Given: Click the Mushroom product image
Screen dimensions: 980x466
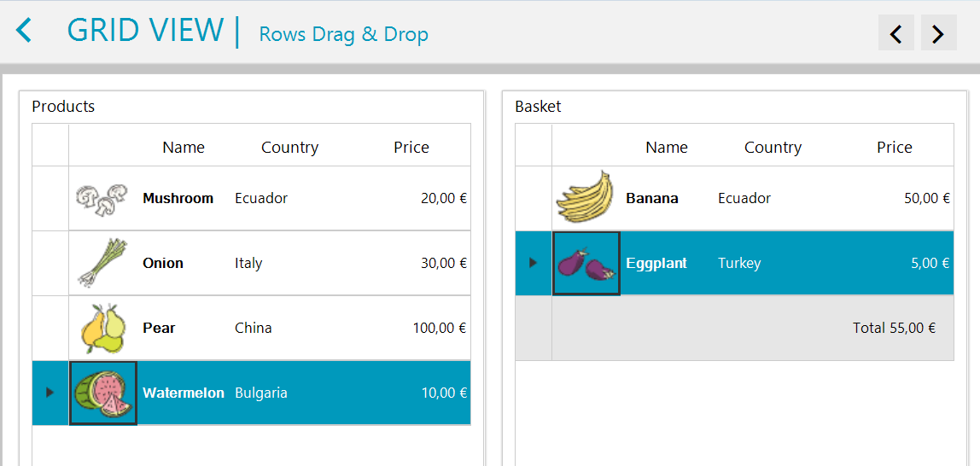Looking at the screenshot, I should coord(102,198).
